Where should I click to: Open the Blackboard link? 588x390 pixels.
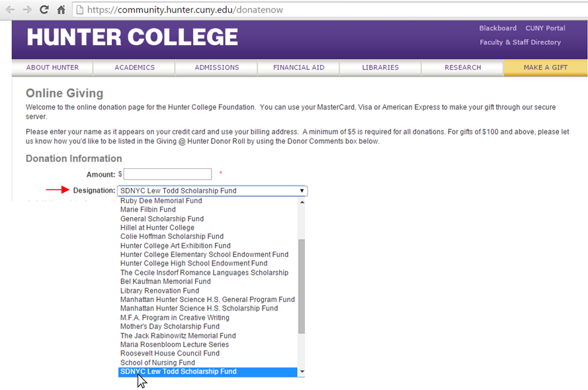pyautogui.click(x=497, y=28)
